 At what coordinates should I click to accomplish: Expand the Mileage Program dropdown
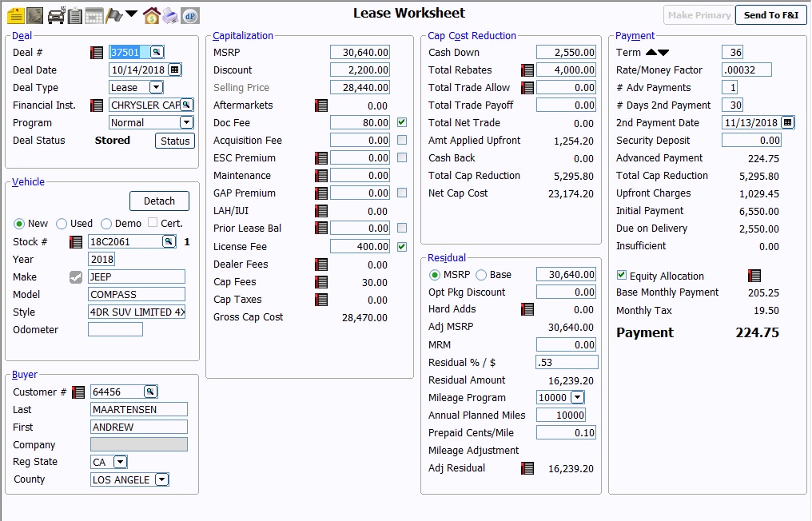[x=577, y=397]
